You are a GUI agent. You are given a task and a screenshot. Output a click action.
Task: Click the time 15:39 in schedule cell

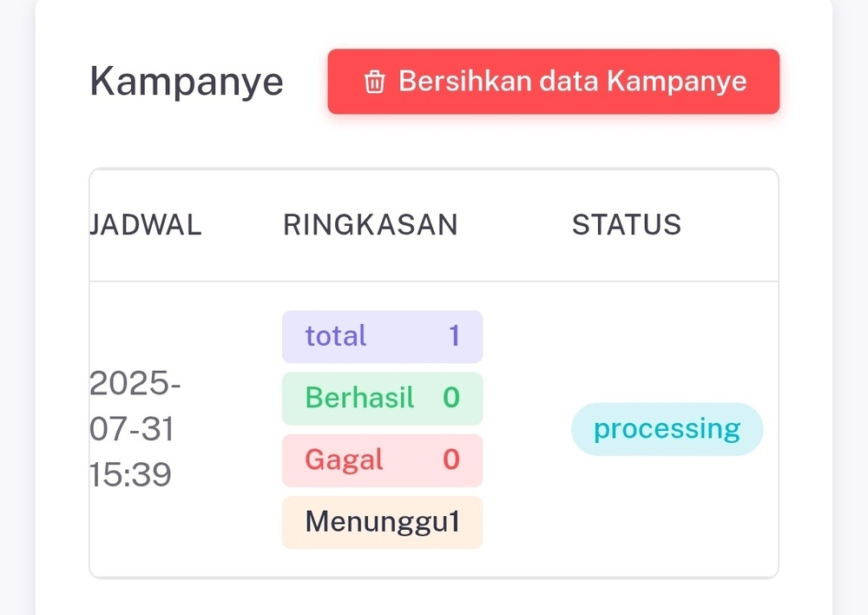pyautogui.click(x=131, y=475)
